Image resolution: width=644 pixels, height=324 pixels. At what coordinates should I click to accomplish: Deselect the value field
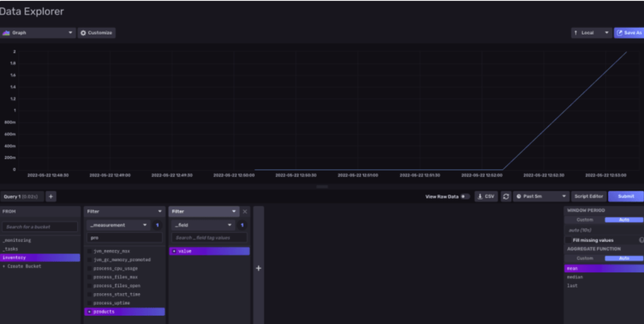[x=209, y=251]
